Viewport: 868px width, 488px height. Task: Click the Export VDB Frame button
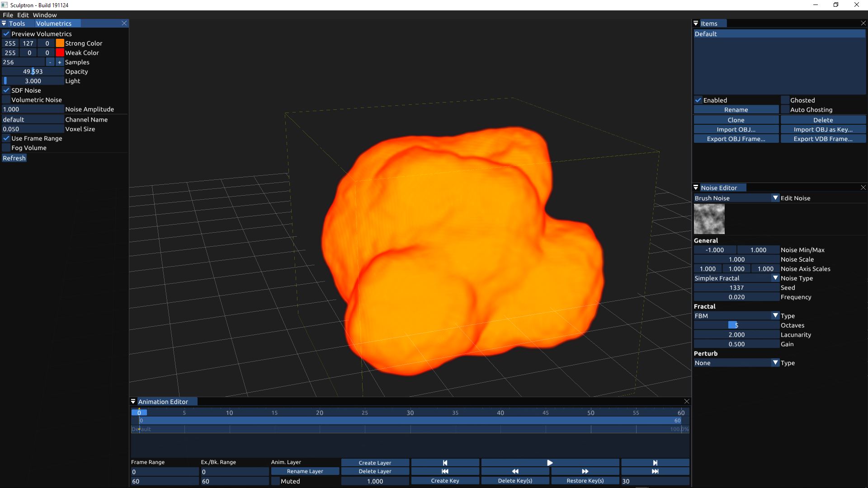tap(823, 139)
